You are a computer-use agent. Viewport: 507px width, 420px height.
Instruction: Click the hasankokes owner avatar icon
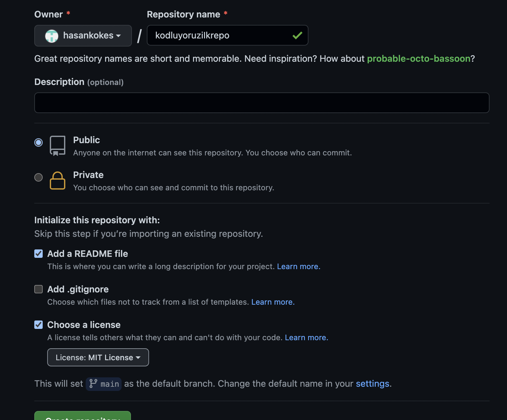pos(52,36)
